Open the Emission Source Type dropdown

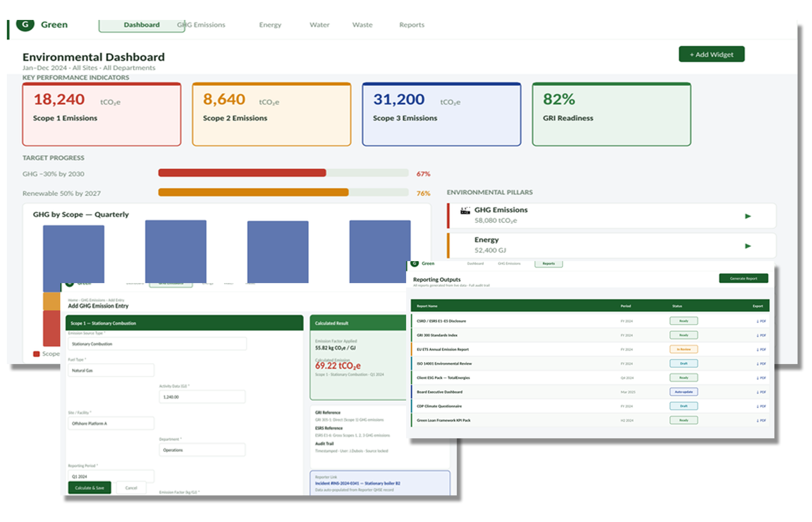[157, 344]
